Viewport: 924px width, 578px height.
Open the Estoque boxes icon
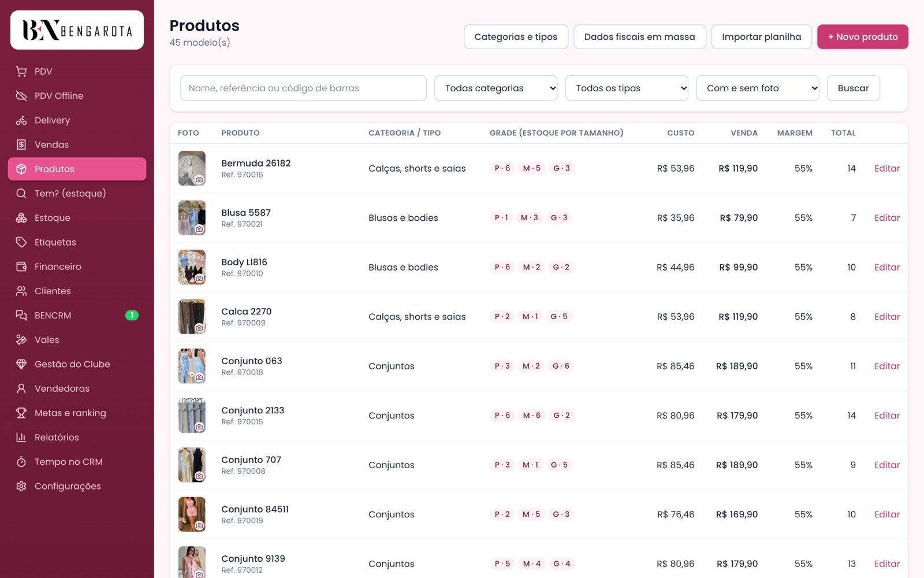pos(21,218)
